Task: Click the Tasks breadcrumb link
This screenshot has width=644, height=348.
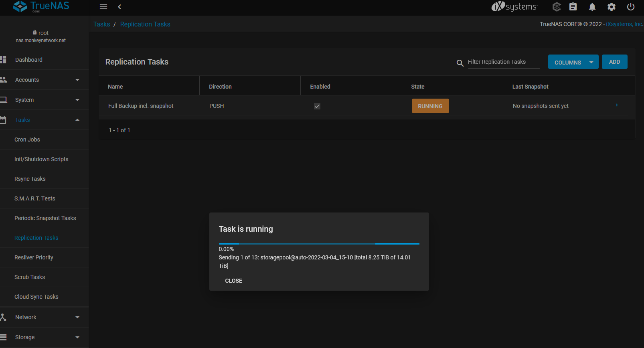Action: (x=101, y=24)
